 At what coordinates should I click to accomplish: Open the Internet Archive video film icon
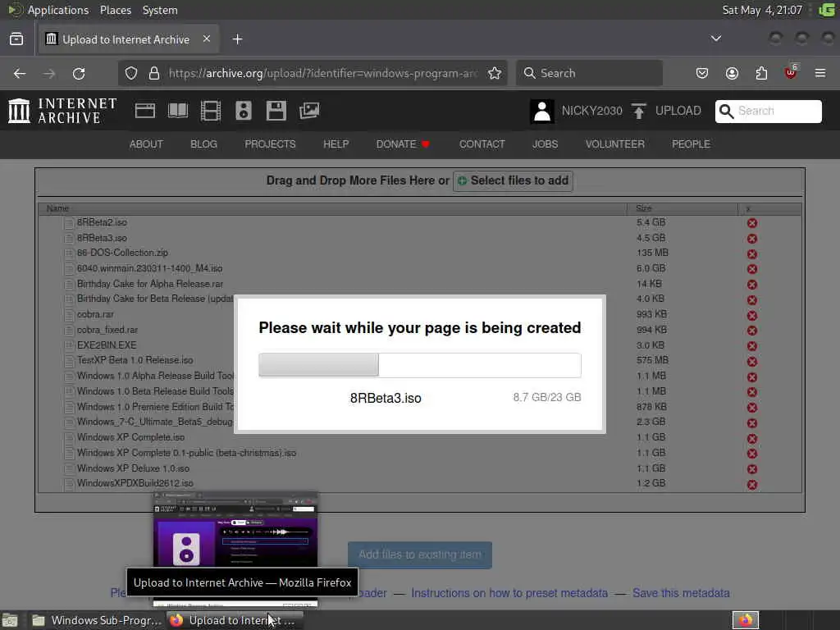click(211, 111)
